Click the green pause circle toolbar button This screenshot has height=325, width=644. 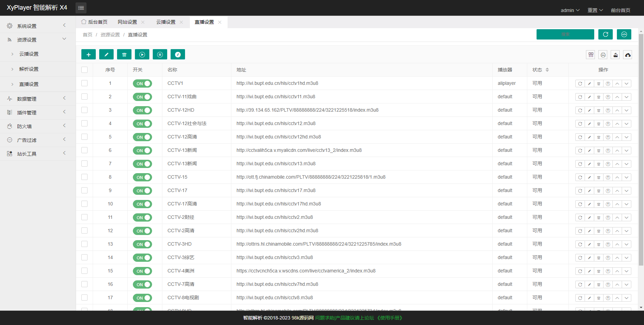(x=160, y=55)
